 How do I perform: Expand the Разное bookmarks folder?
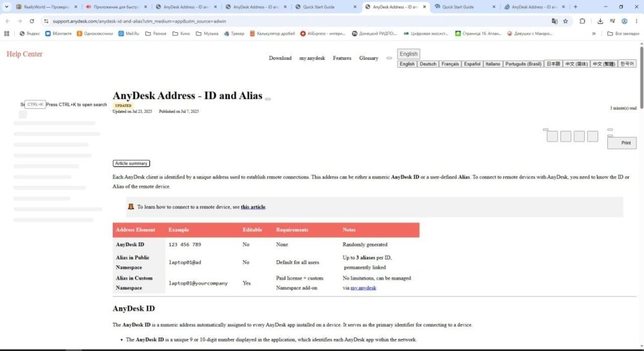click(156, 33)
